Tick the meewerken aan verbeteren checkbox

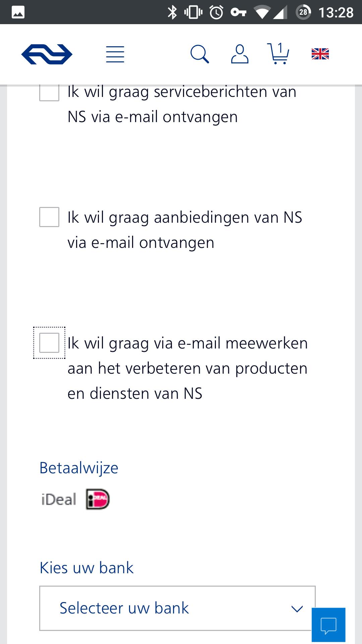point(49,343)
